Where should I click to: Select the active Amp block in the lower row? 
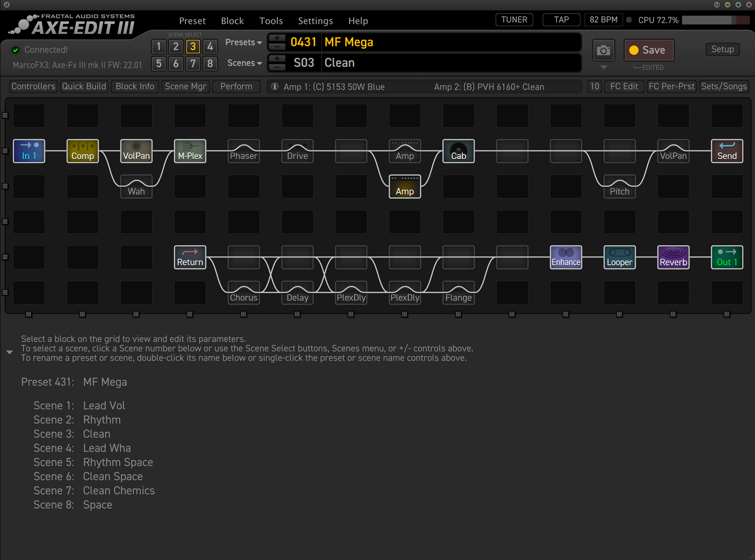click(405, 186)
